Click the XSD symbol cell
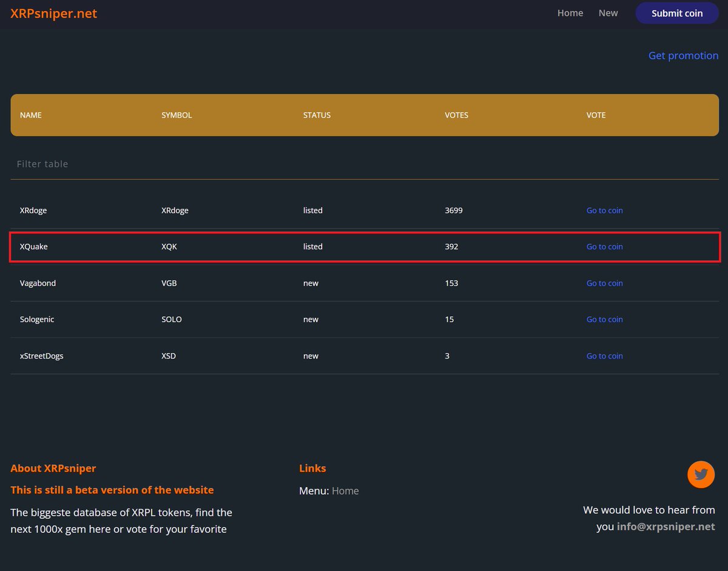The width and height of the screenshot is (728, 571). (169, 356)
